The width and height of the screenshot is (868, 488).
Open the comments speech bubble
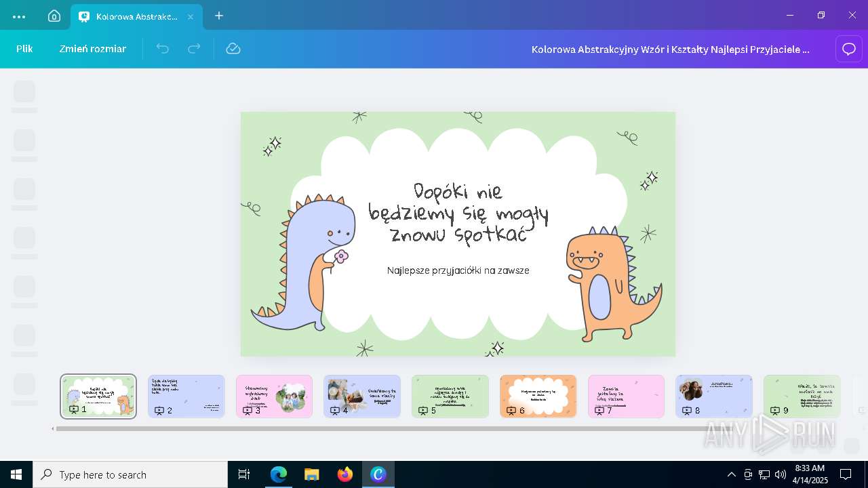point(849,49)
